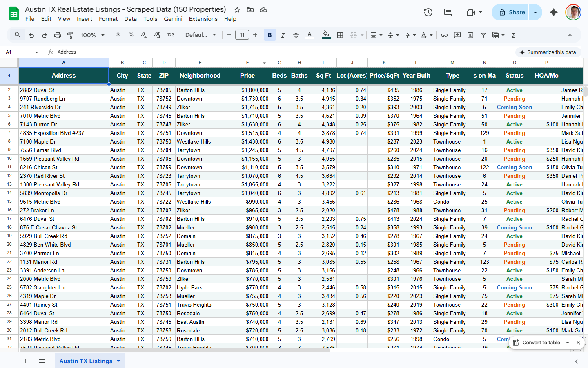Open the Format menu
Image resolution: width=588 pixels, height=368 pixels.
click(x=108, y=19)
